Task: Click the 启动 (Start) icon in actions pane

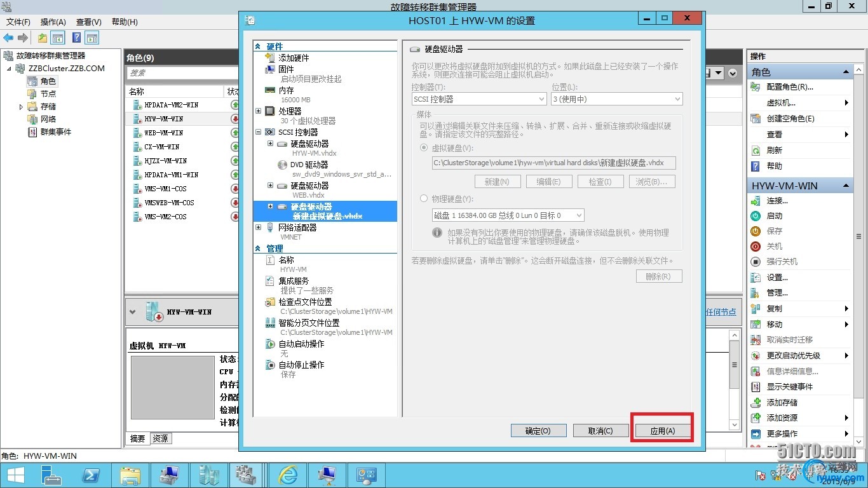Action: [x=756, y=216]
